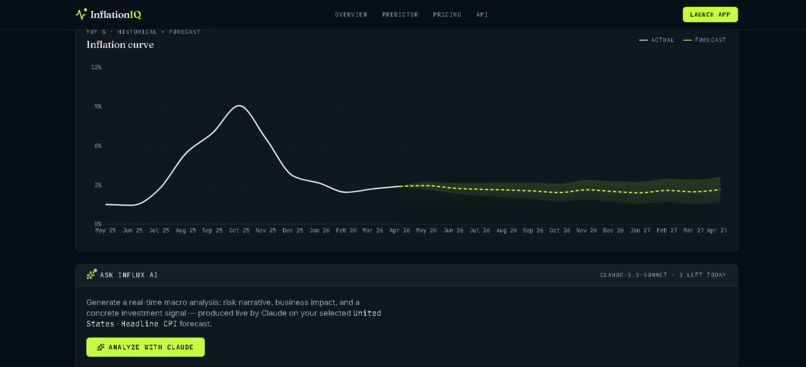Click the Oct 25 axis label

pyautogui.click(x=239, y=231)
